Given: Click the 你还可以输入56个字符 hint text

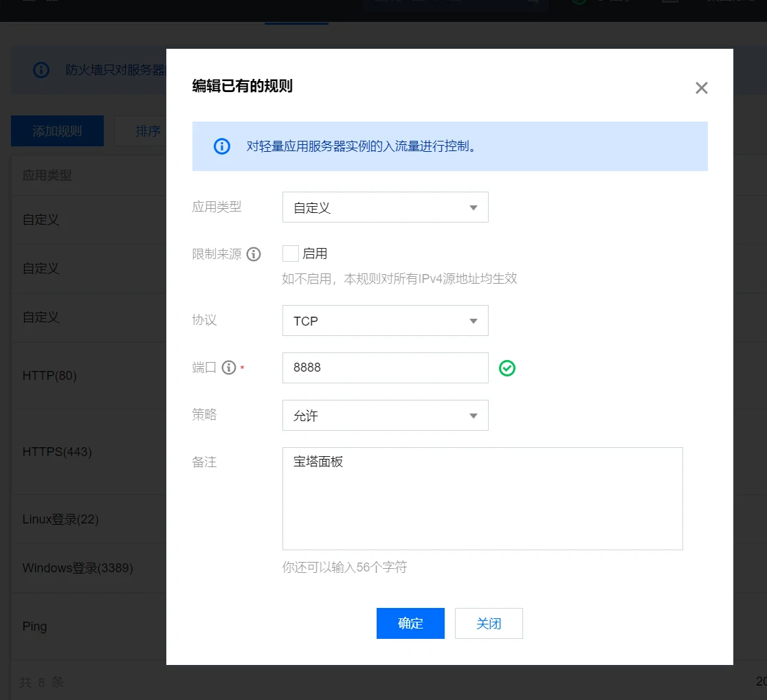Looking at the screenshot, I should tap(344, 567).
